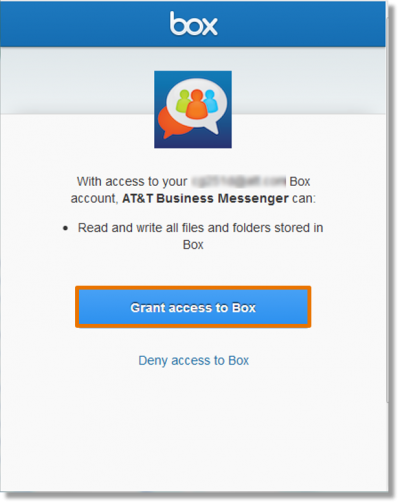Click the bullet point beside the permission text
This screenshot has width=400, height=504.
(x=66, y=228)
